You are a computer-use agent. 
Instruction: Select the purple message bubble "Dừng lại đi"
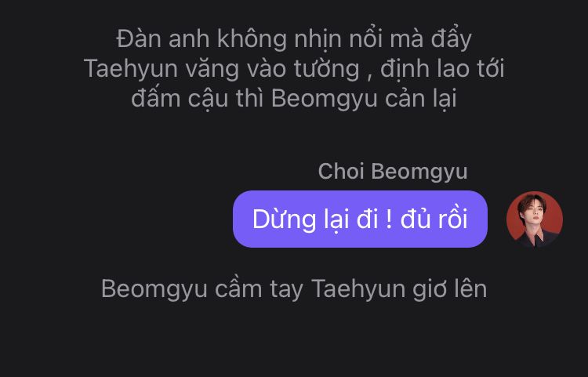click(x=360, y=219)
